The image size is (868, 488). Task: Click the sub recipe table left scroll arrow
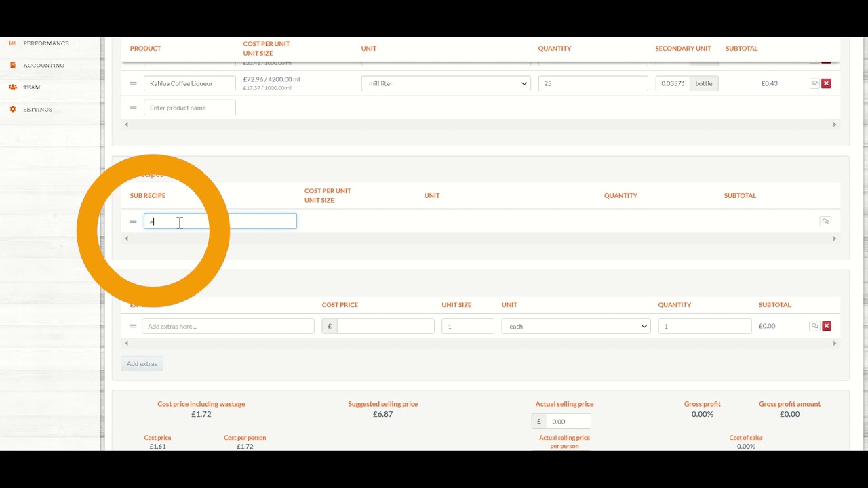[126, 239]
